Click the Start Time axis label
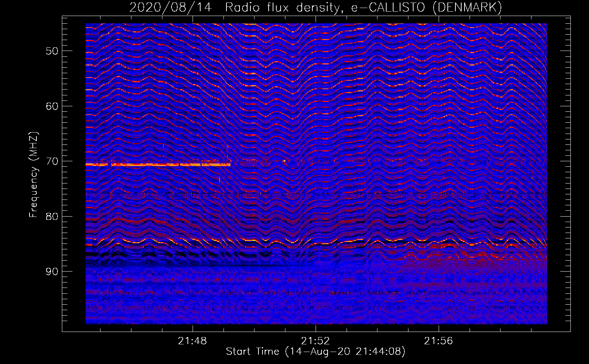589x364 pixels. (316, 352)
